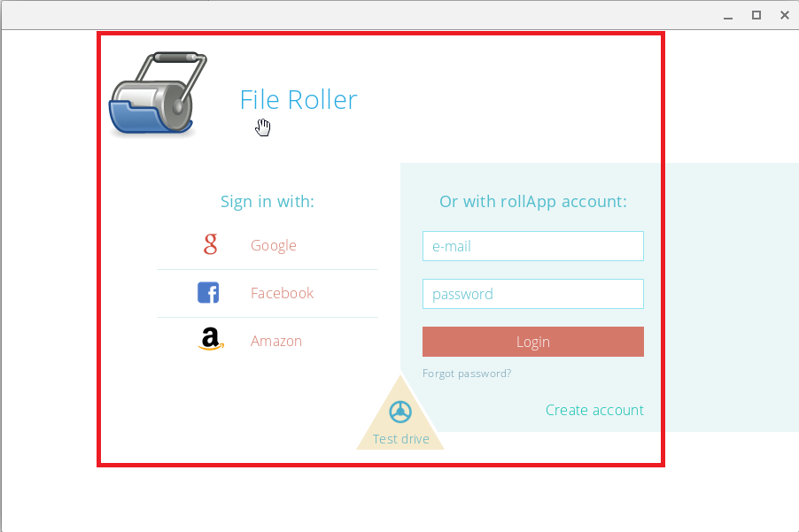Maximize the window
This screenshot has height=532, width=799.
(x=756, y=15)
